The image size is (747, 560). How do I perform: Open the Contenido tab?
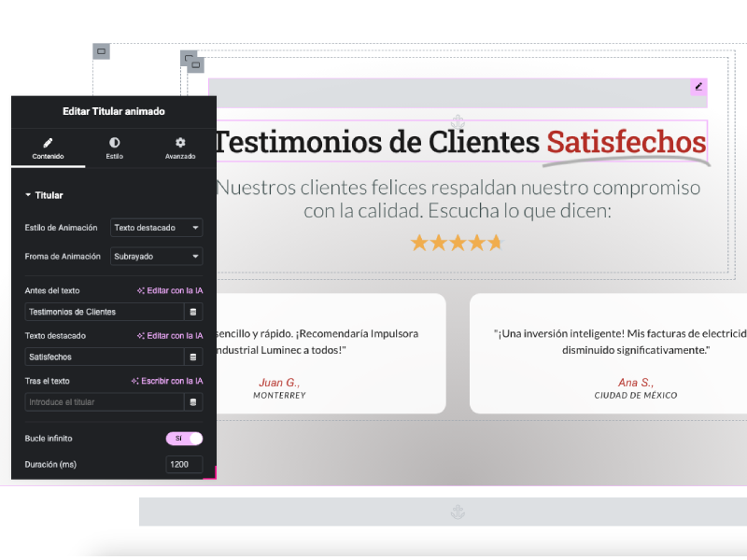click(x=49, y=148)
